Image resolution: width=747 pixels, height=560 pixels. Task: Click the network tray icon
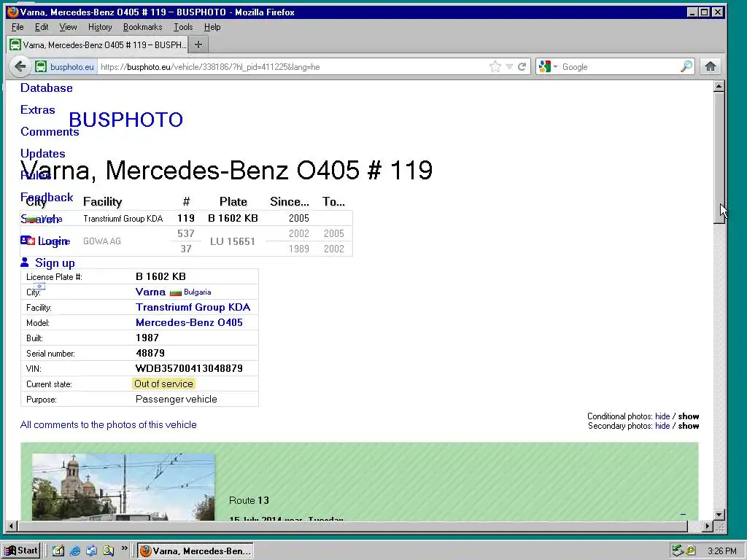tap(678, 551)
